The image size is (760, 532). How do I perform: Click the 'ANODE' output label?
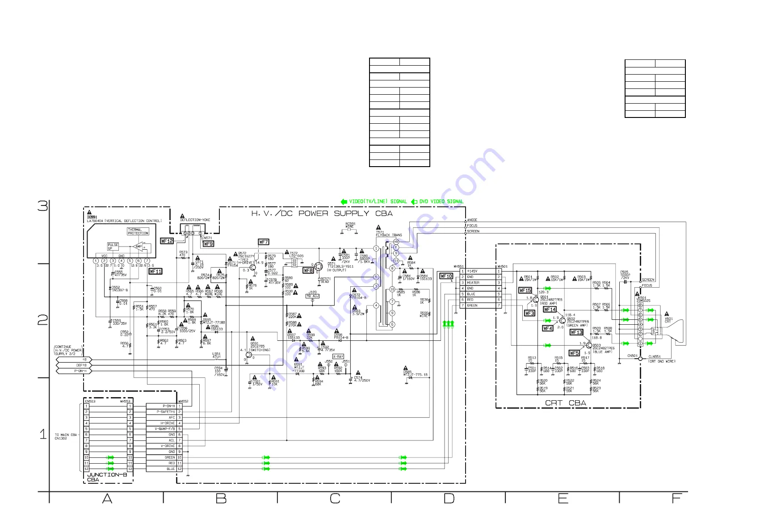[472, 220]
